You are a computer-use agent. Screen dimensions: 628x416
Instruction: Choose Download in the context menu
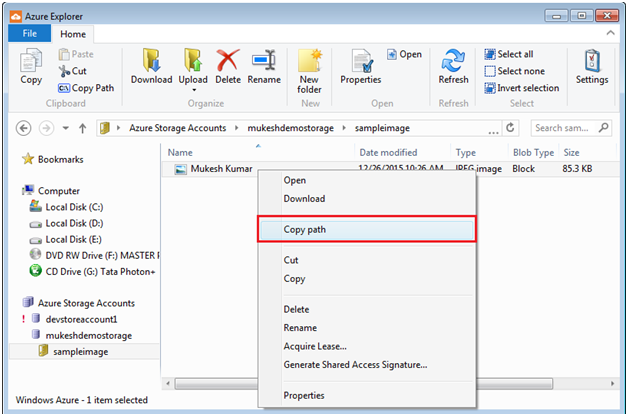coord(366,199)
